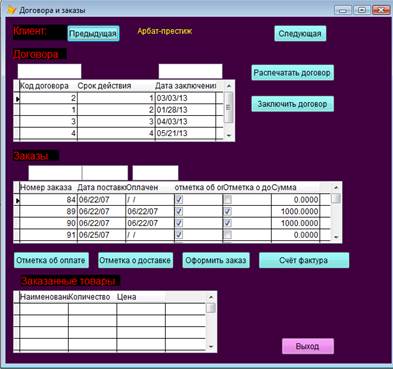This screenshot has height=369, width=393.
Task: Click the fox icon in the title bar
Action: pyautogui.click(x=11, y=10)
